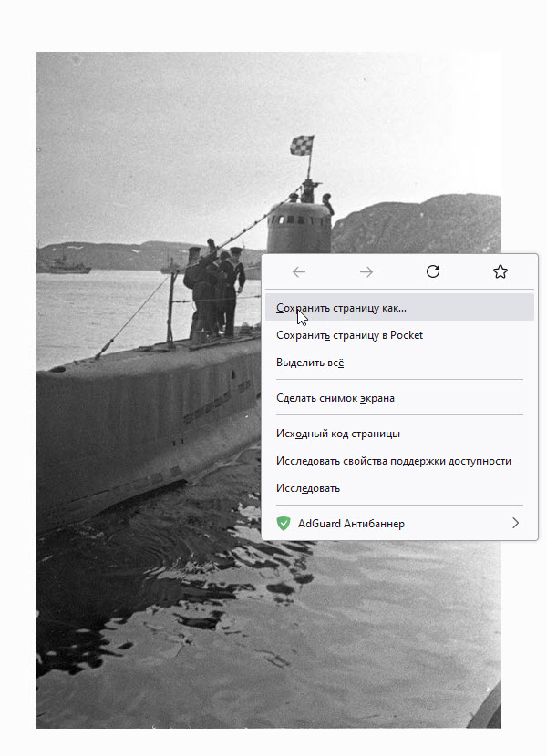Choose "Исследовать свойства поддержки доступности"
Screen dimensions: 547x756
click(x=399, y=461)
